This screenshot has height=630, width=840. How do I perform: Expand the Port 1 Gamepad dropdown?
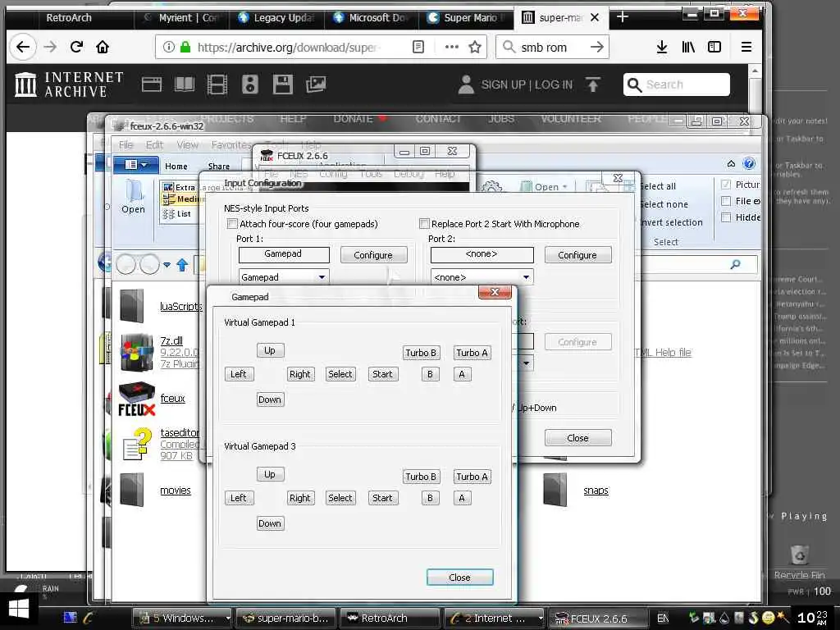pyautogui.click(x=322, y=277)
